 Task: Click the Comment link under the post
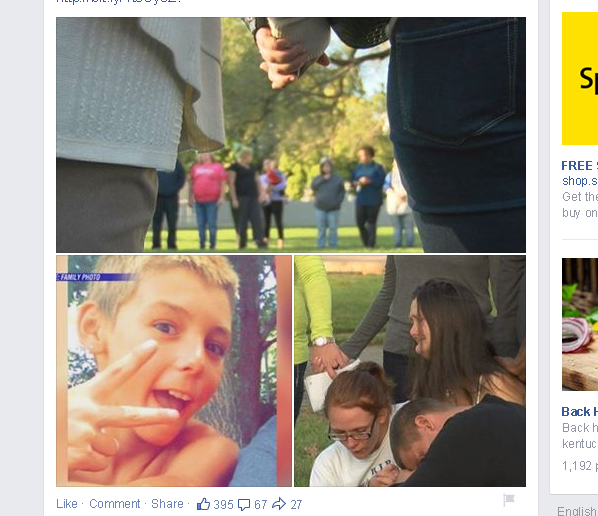(114, 504)
